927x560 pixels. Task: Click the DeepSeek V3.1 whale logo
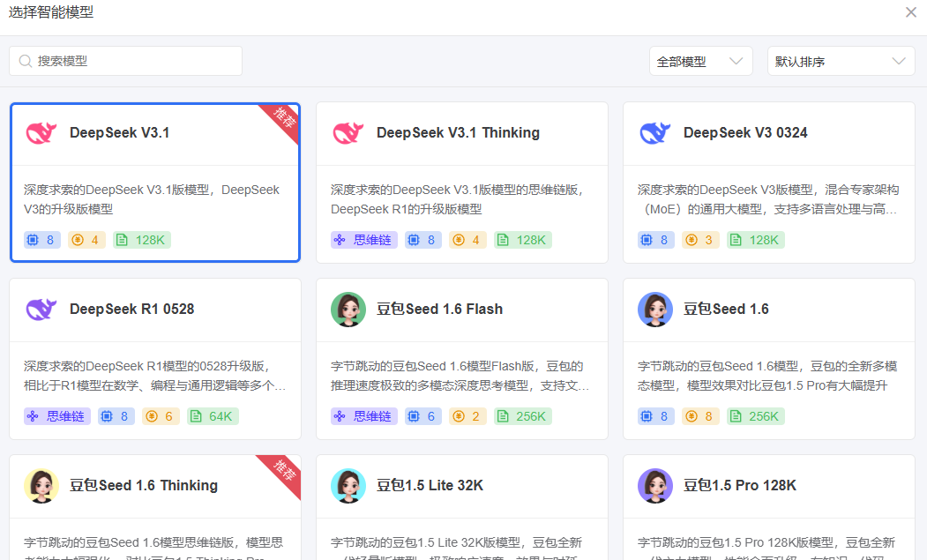point(41,133)
